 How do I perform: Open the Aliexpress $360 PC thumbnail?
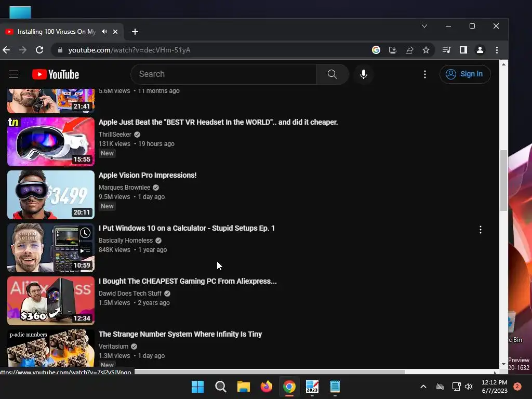(51, 301)
